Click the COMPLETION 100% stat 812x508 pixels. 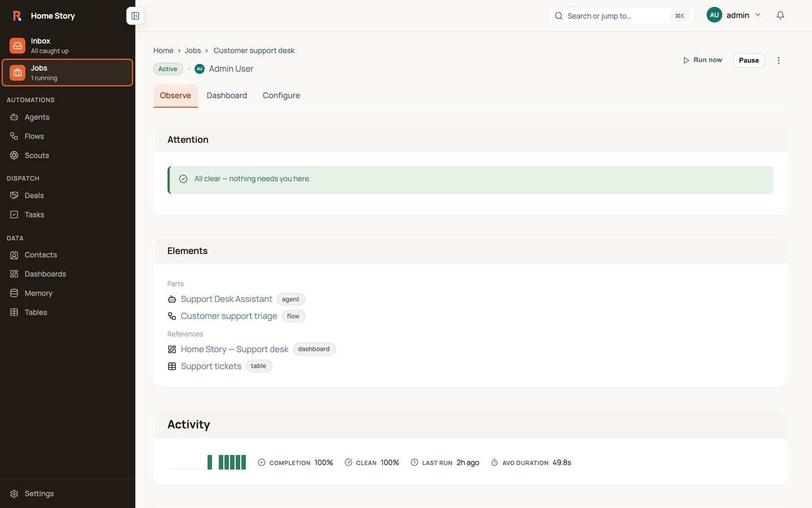pos(295,462)
